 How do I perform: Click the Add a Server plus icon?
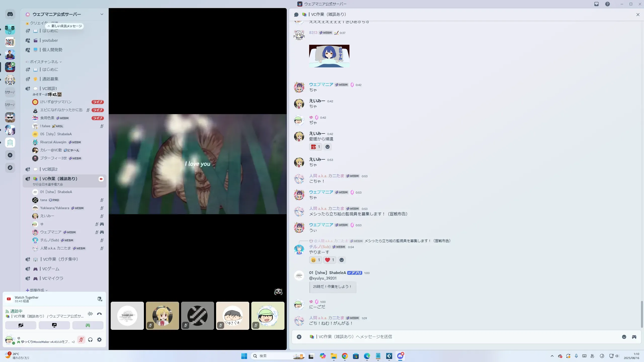pos(10,155)
